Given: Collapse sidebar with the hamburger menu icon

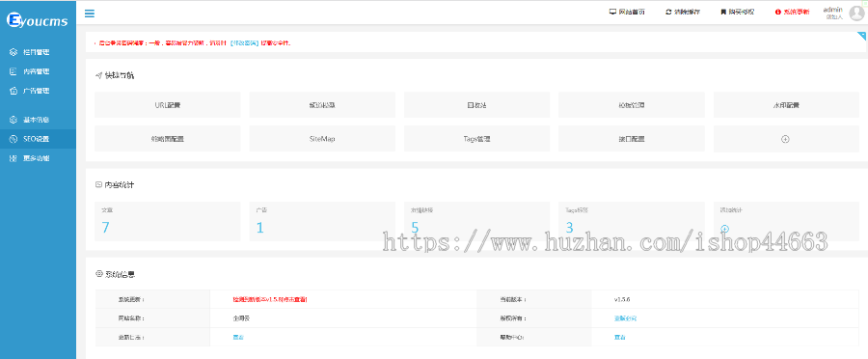Looking at the screenshot, I should (89, 14).
